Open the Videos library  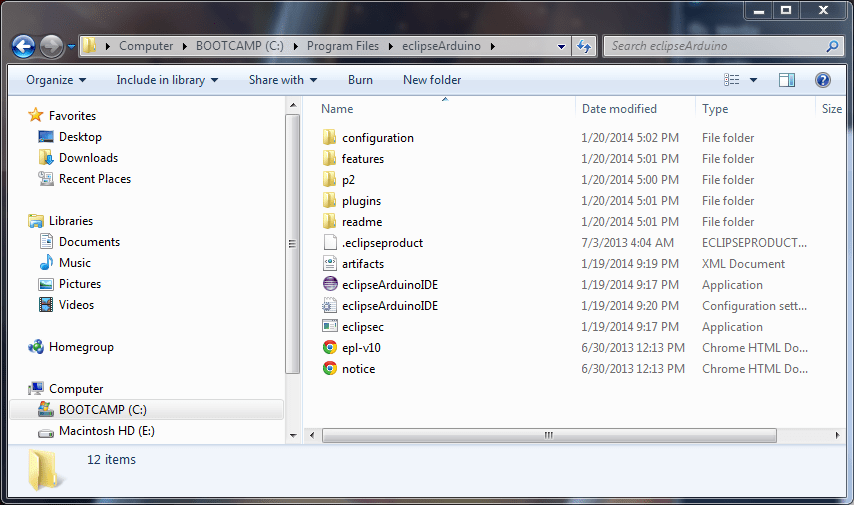tap(76, 305)
